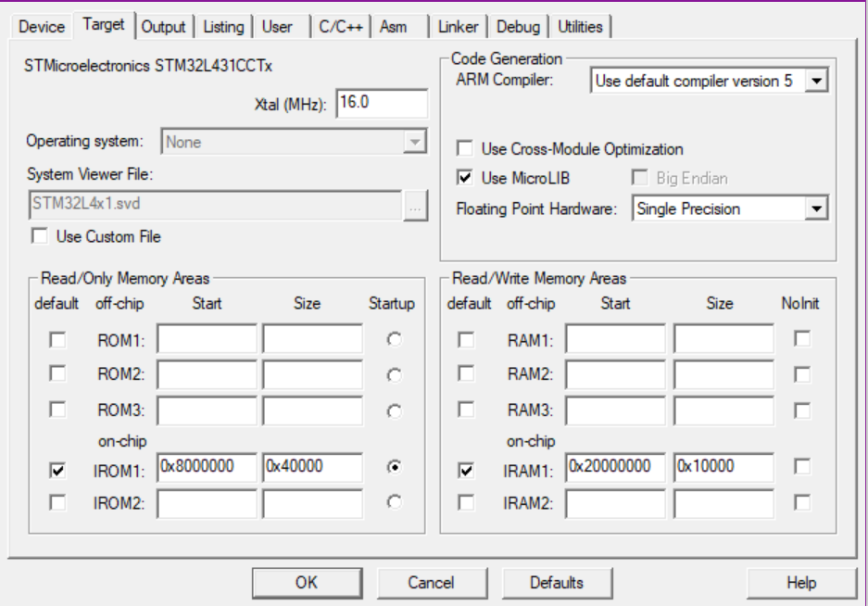The image size is (868, 606).
Task: Click the ROM1 Size field
Action: coord(313,338)
